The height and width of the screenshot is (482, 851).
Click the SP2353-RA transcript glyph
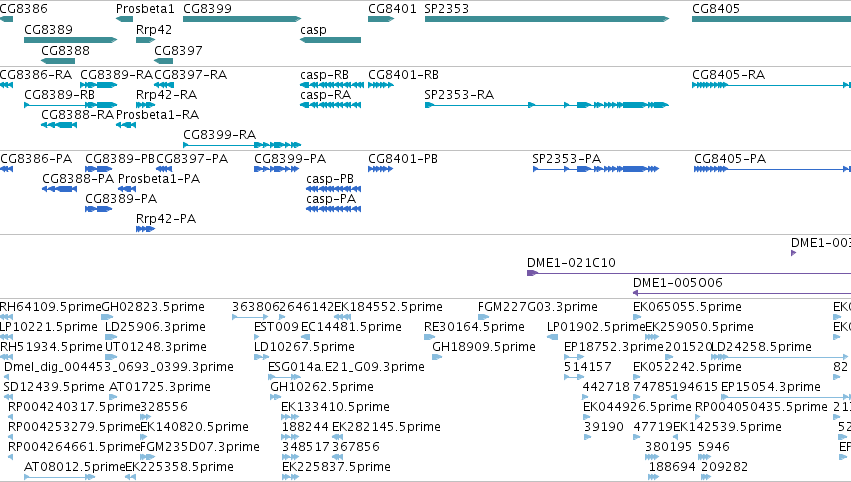coord(547,105)
